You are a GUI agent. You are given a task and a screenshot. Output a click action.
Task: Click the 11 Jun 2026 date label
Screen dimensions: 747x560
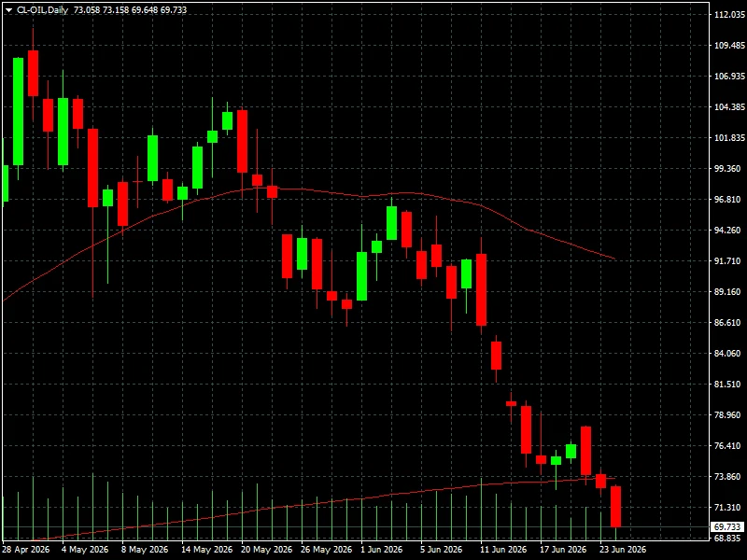[503, 550]
